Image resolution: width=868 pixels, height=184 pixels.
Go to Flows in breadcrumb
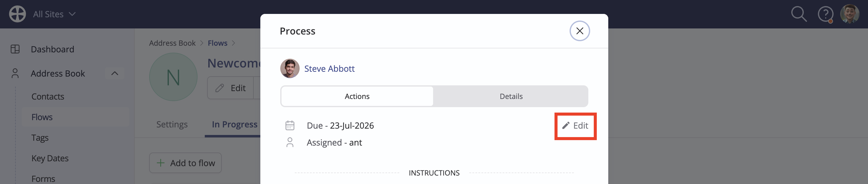[217, 43]
